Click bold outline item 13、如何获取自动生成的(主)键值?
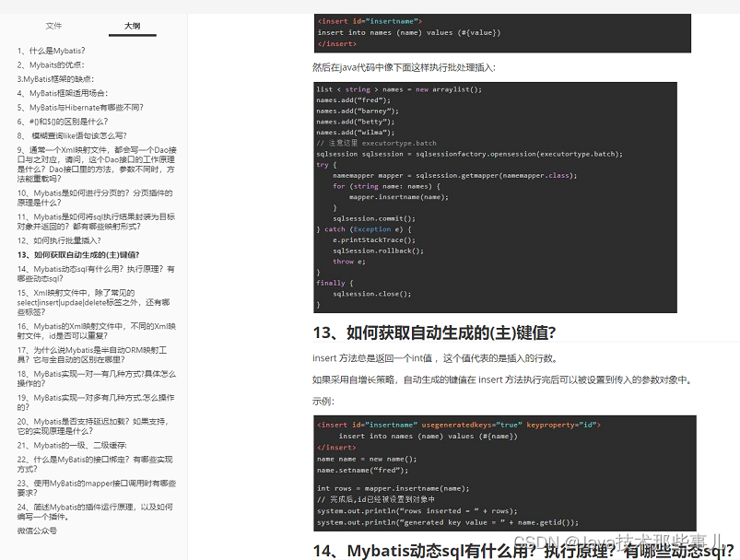740x560 pixels. click(78, 255)
